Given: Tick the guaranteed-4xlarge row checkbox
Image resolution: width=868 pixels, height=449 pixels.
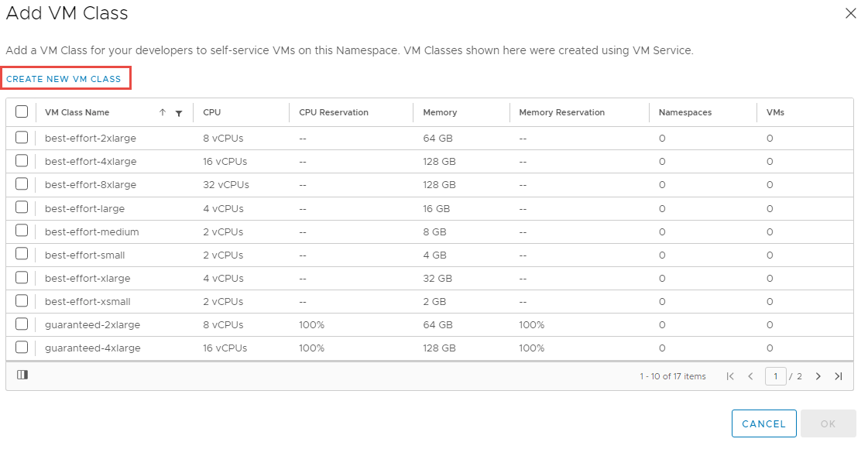Looking at the screenshot, I should click(22, 347).
